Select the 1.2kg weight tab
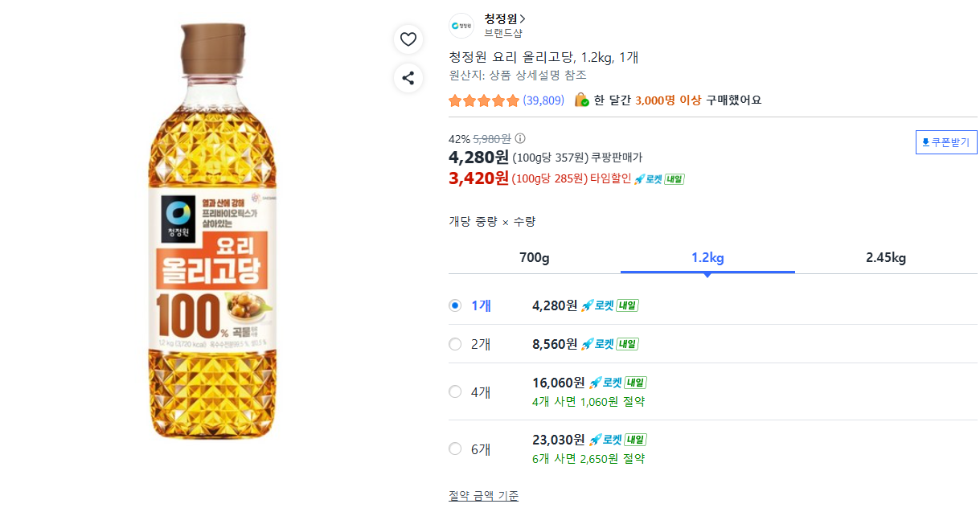The width and height of the screenshot is (980, 508). (x=707, y=258)
